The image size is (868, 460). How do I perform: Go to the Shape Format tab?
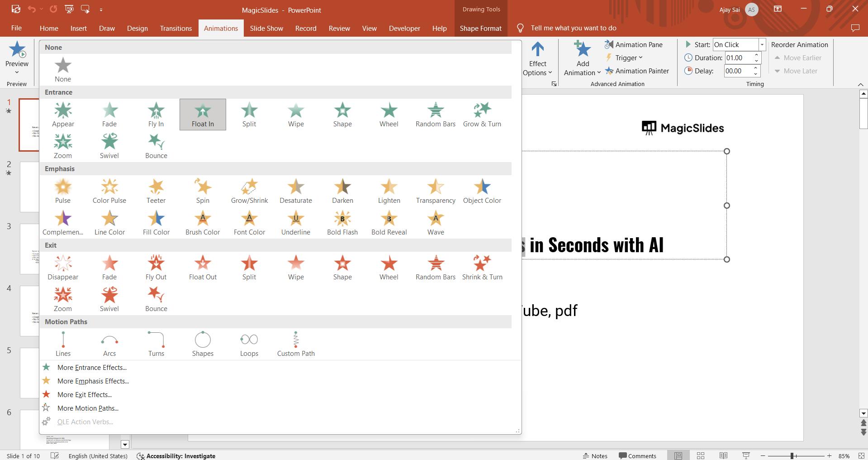481,28
